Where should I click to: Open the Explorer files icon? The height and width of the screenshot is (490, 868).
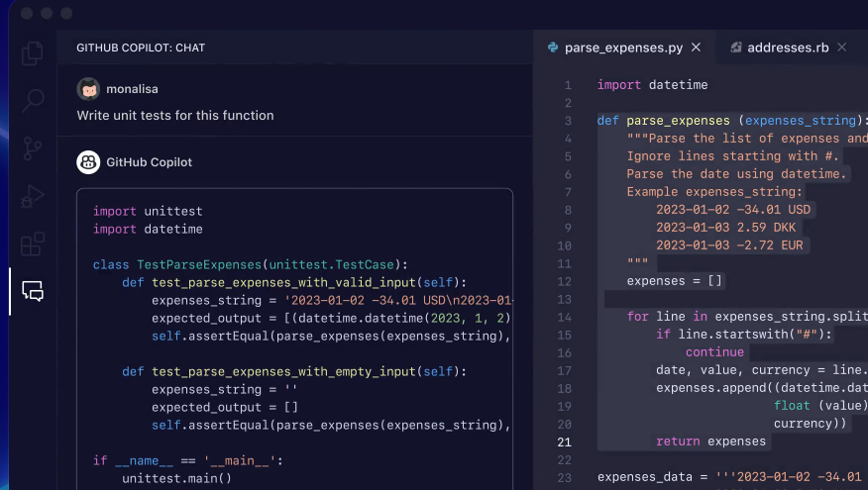tap(33, 53)
